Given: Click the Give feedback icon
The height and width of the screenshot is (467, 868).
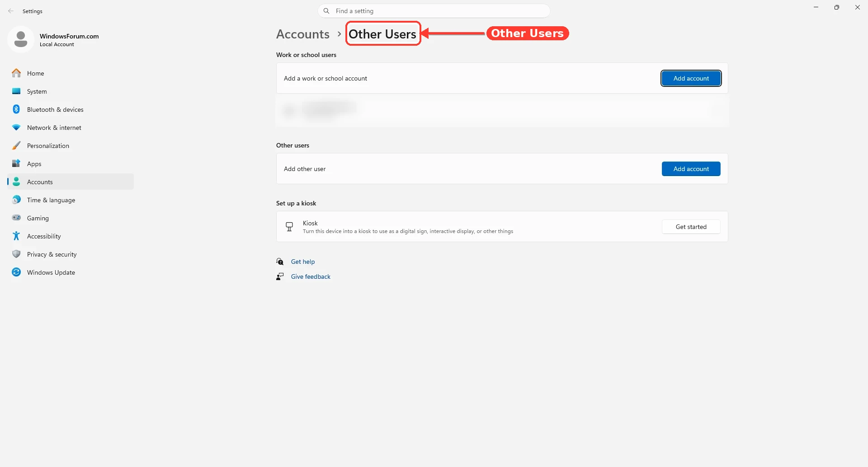Looking at the screenshot, I should 280,276.
